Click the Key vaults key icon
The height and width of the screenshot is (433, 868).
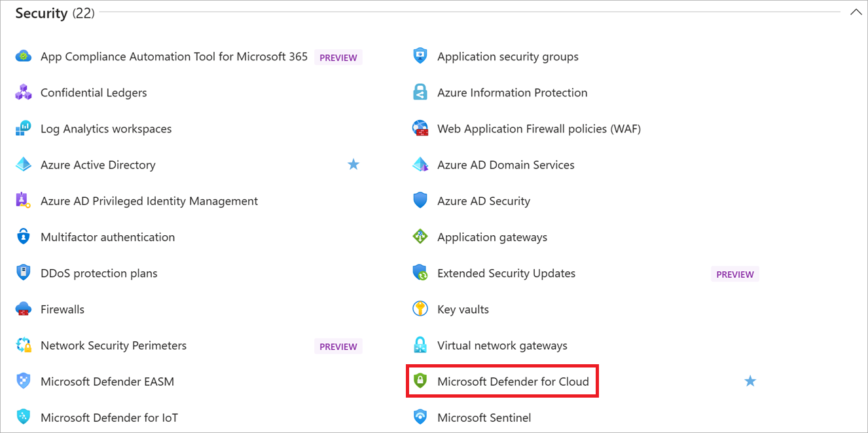pyautogui.click(x=420, y=309)
